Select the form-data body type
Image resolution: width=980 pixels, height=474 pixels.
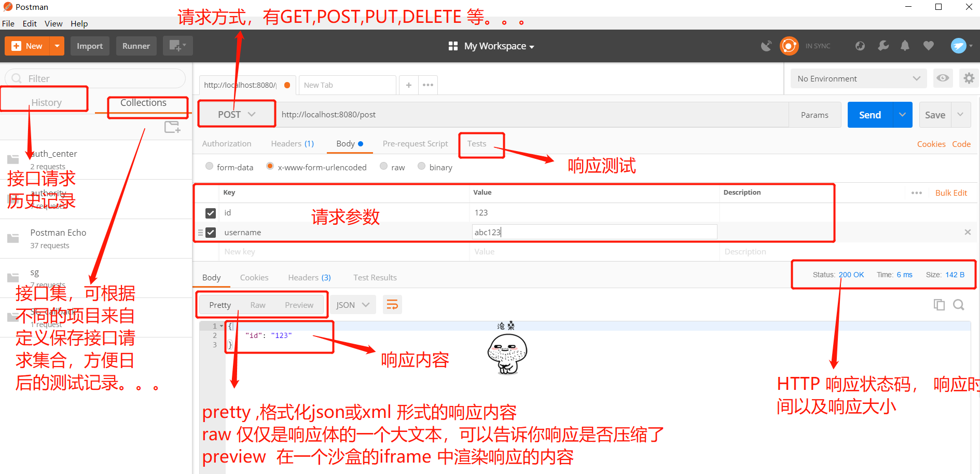[x=210, y=166]
